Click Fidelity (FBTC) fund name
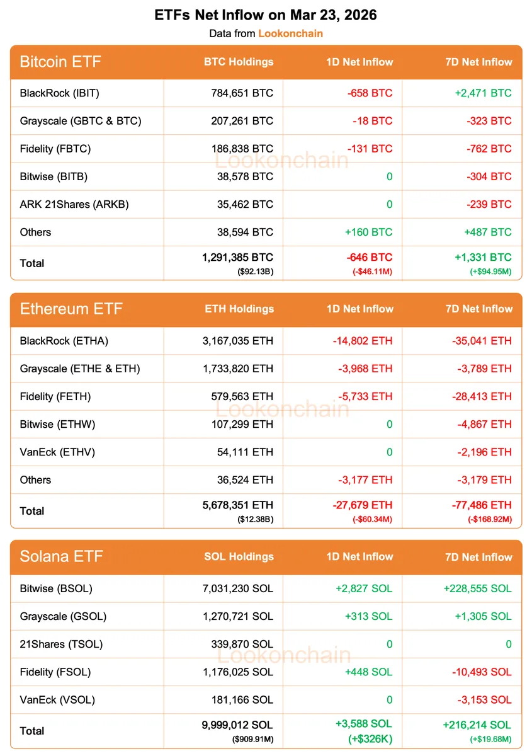 (x=55, y=149)
